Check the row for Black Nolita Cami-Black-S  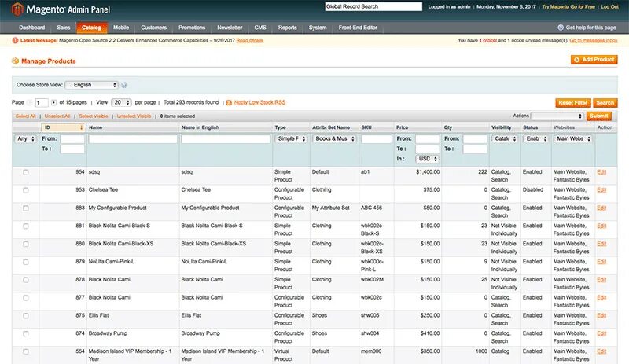pyautogui.click(x=26, y=226)
